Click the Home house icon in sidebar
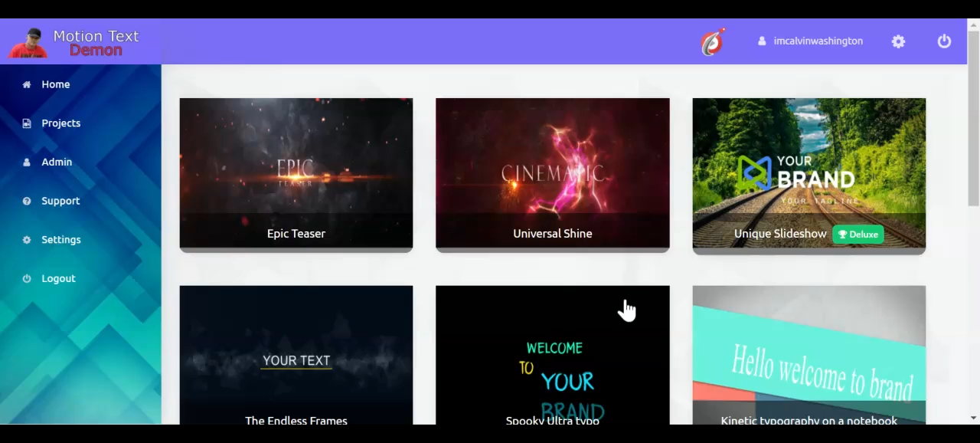The width and height of the screenshot is (980, 443). click(x=27, y=84)
